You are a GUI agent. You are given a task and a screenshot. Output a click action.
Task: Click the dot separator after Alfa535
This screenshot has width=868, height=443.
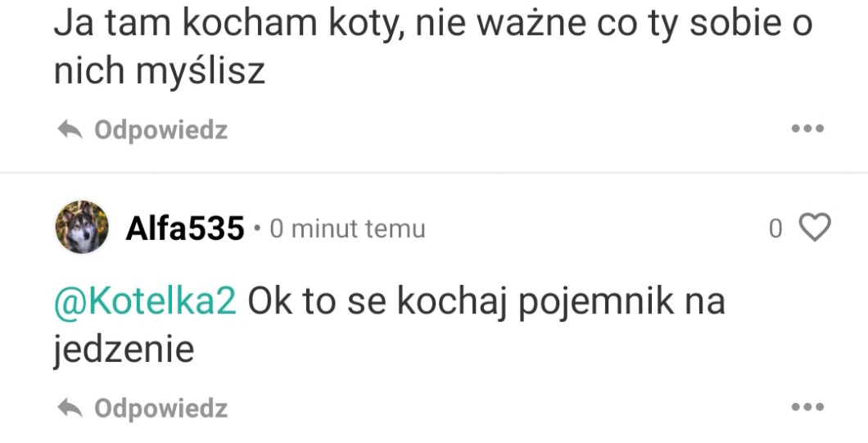click(256, 228)
